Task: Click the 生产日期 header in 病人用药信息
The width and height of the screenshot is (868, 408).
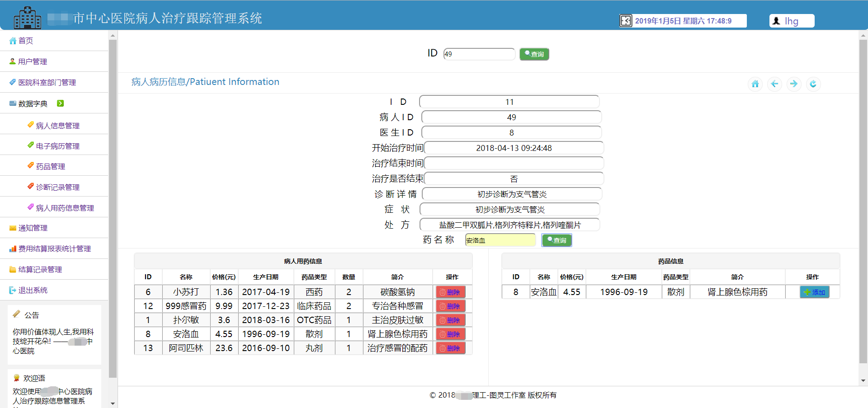Action: (x=266, y=277)
